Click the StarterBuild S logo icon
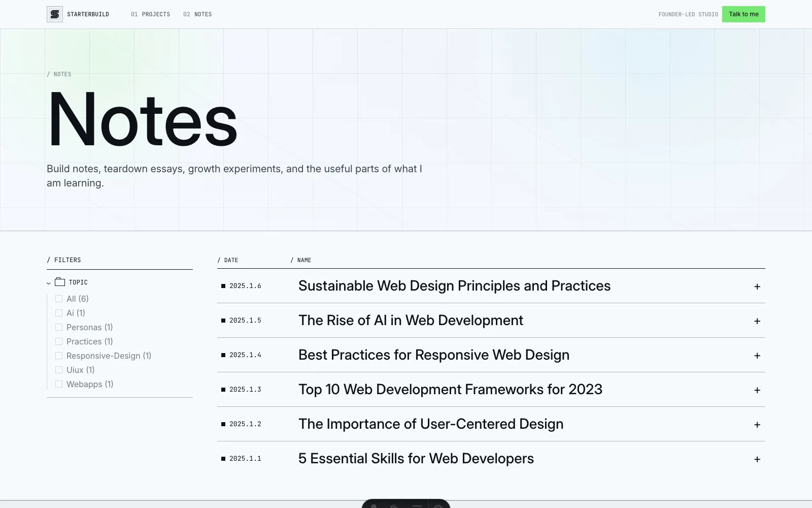Image resolution: width=812 pixels, height=508 pixels. [55, 14]
